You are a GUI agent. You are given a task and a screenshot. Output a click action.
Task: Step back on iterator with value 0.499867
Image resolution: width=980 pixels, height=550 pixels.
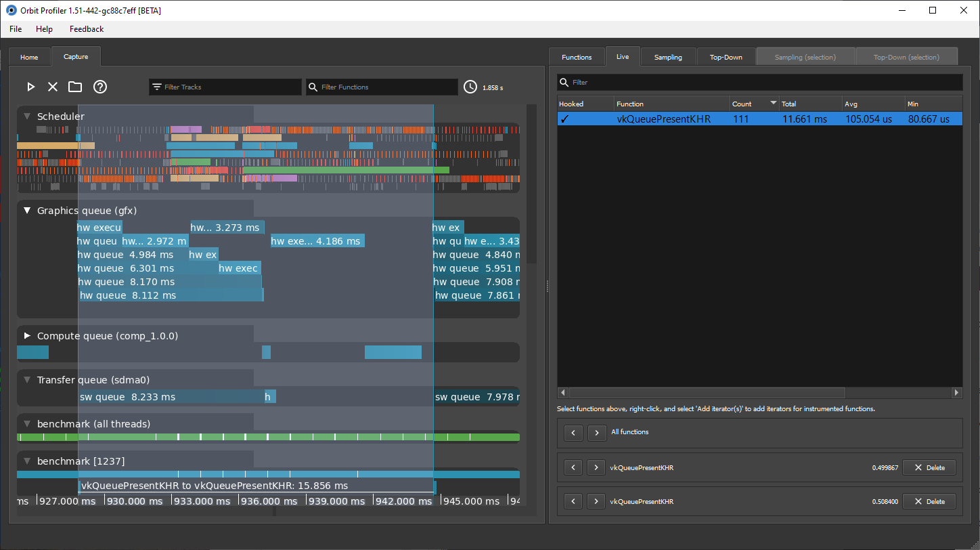573,467
